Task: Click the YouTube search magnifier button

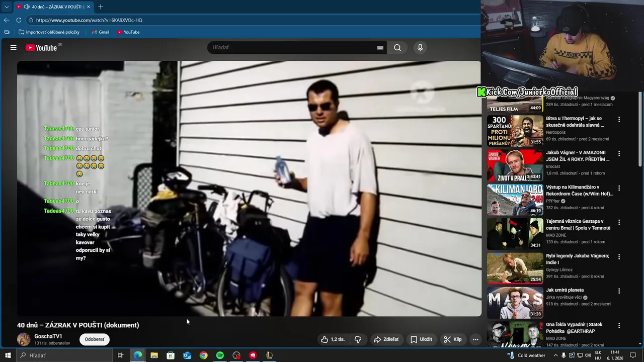Action: [x=397, y=48]
